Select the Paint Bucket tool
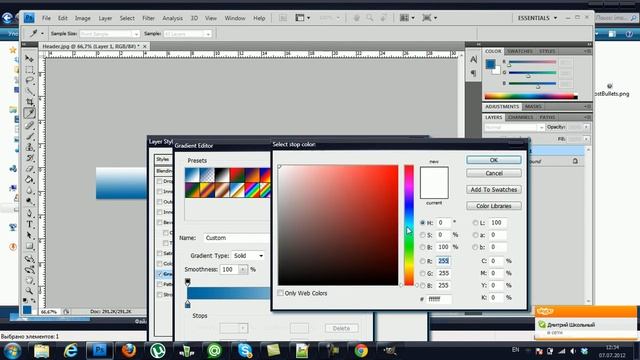640x360 pixels. point(29,180)
